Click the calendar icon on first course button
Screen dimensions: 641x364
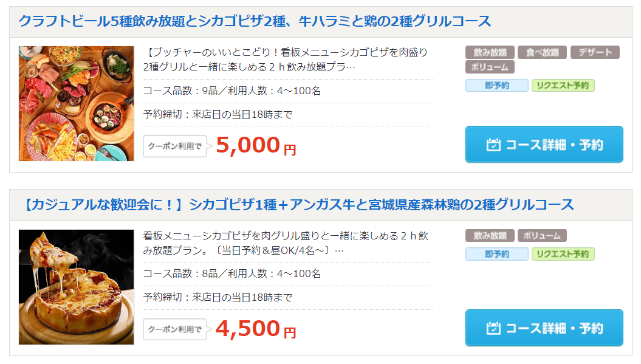coord(493,145)
